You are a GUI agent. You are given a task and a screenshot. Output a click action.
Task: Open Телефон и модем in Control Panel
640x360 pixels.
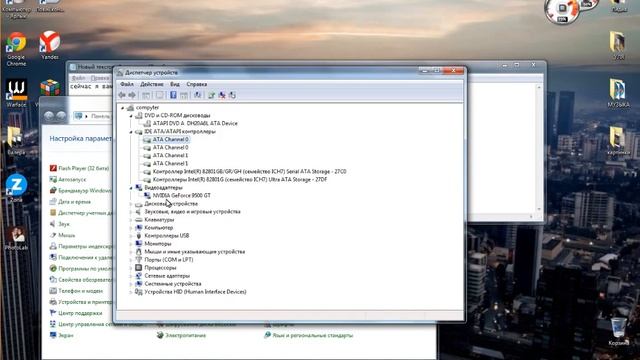(x=80, y=291)
